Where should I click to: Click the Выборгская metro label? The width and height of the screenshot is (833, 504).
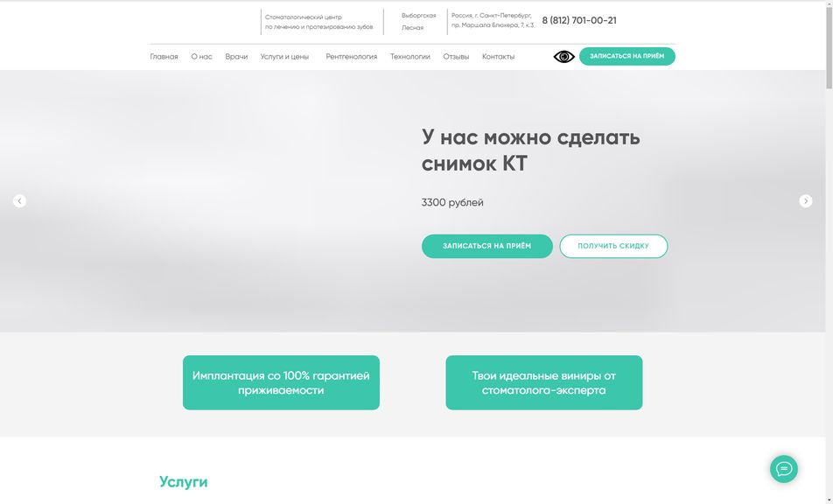coord(418,16)
